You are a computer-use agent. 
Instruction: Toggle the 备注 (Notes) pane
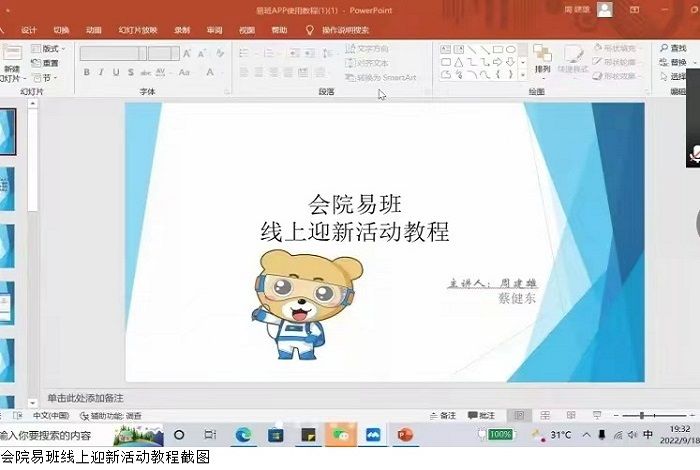coord(441,415)
